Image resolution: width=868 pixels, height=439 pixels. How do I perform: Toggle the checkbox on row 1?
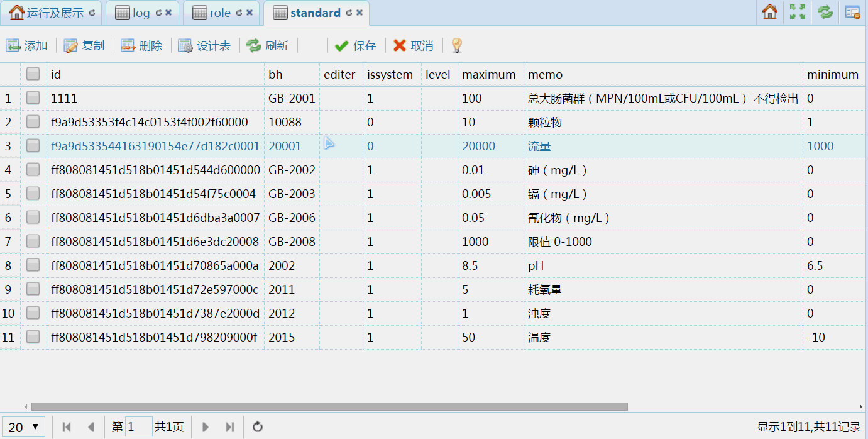coord(33,98)
